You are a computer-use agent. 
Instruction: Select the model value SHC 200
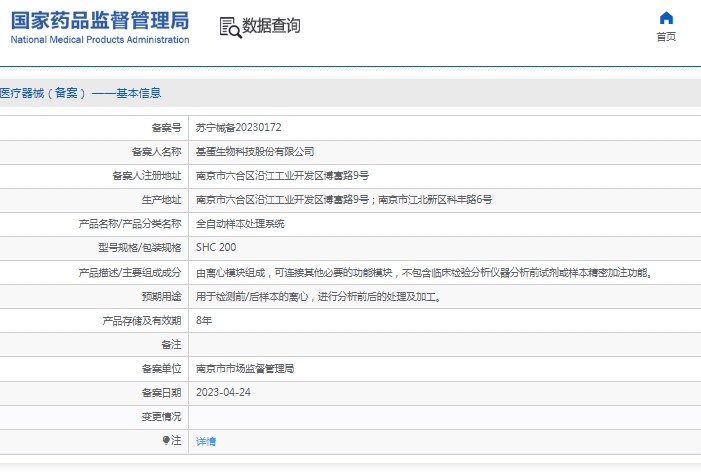pyautogui.click(x=216, y=247)
